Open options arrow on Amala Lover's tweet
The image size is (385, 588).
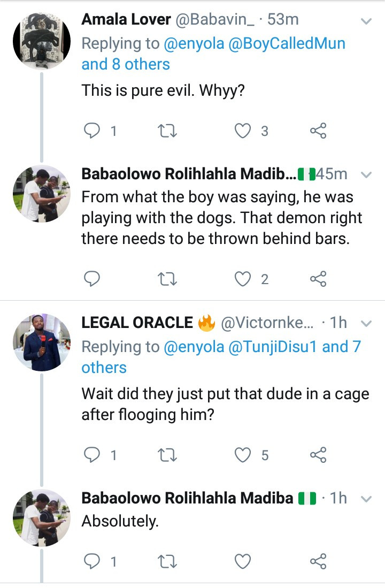(x=366, y=21)
